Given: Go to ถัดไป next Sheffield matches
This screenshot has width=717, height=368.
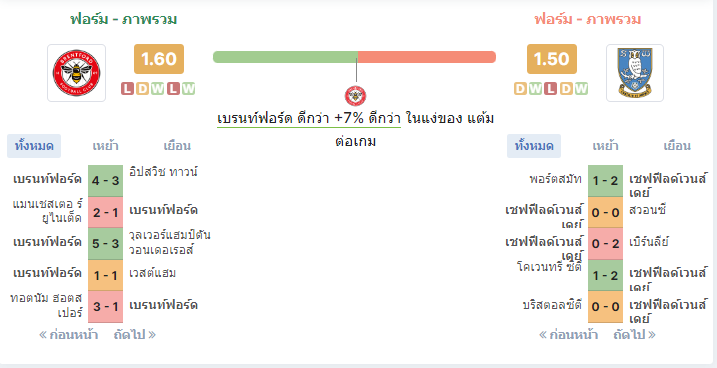Looking at the screenshot, I should 635,335.
